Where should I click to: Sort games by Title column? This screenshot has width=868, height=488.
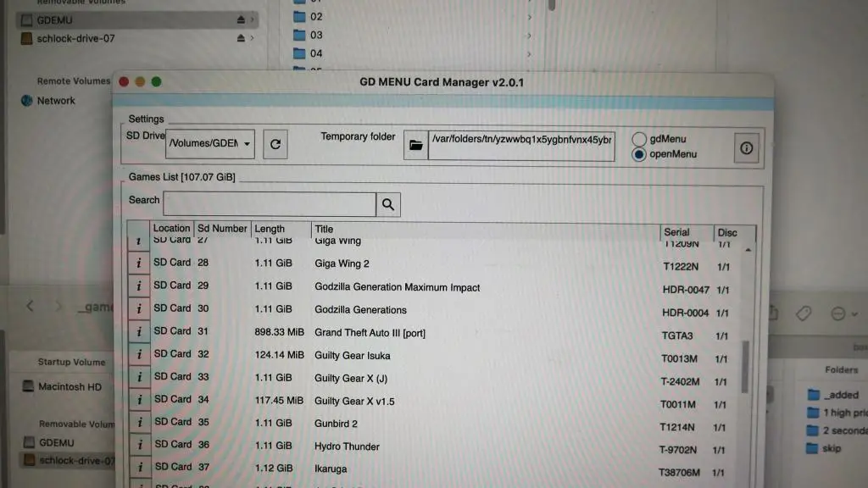click(x=486, y=230)
